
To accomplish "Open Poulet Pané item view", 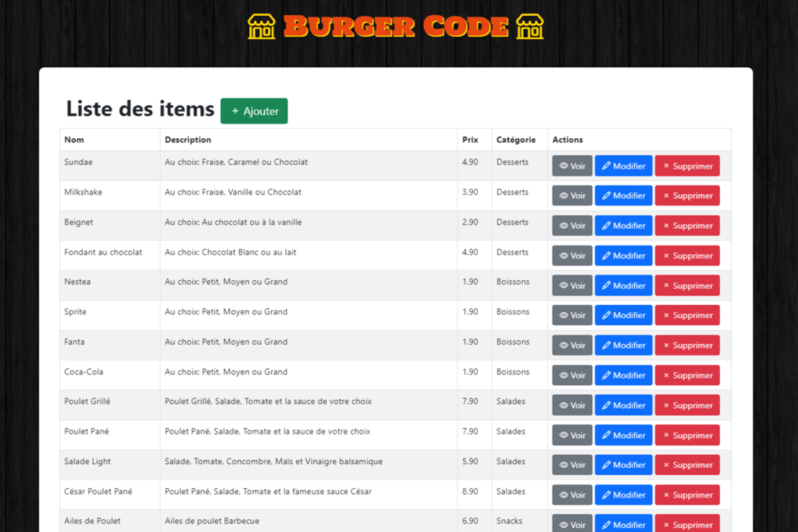I will [572, 435].
